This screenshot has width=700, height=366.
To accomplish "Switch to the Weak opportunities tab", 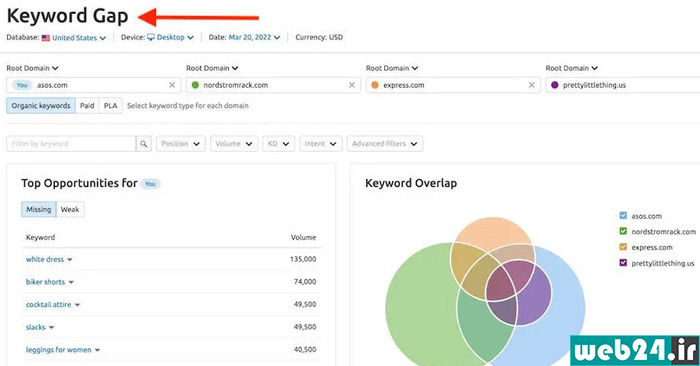I will click(70, 209).
